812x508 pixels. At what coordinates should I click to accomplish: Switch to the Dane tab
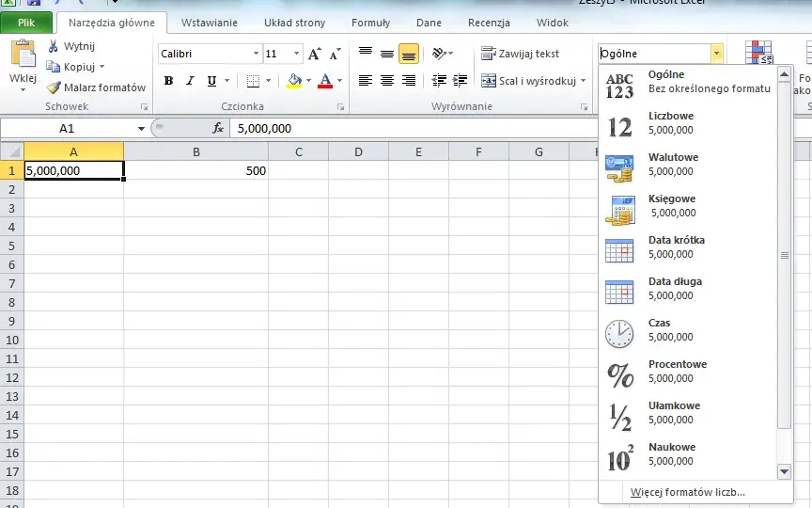[429, 23]
